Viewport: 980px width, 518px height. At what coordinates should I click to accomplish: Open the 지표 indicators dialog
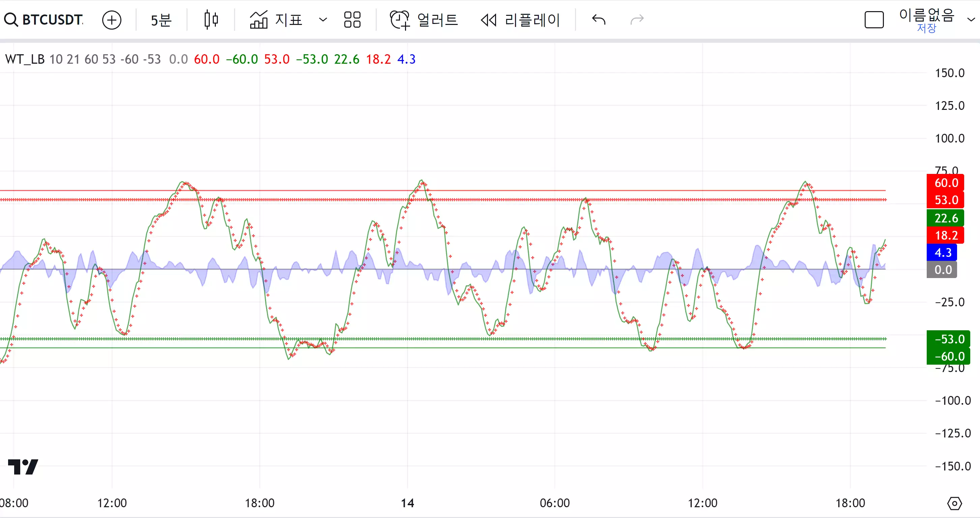(x=276, y=20)
